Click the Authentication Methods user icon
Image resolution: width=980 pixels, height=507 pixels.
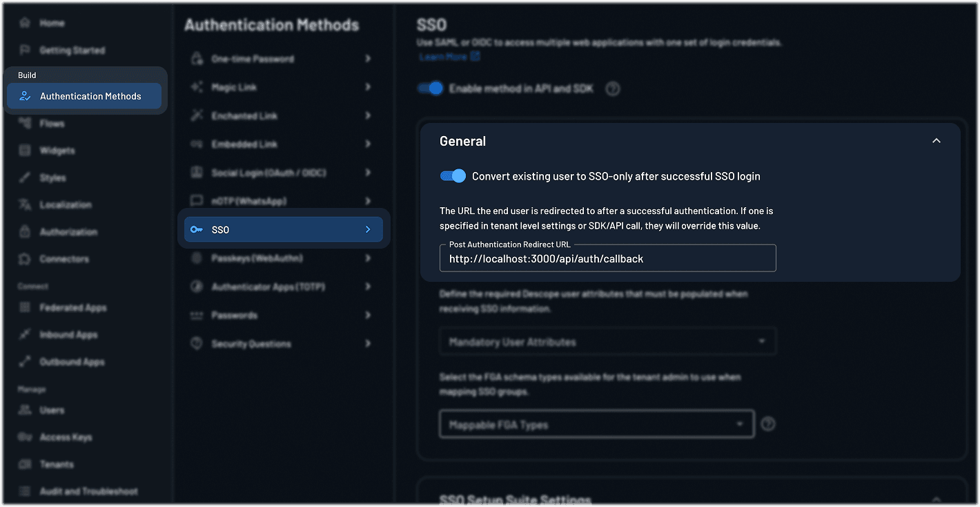tap(26, 96)
